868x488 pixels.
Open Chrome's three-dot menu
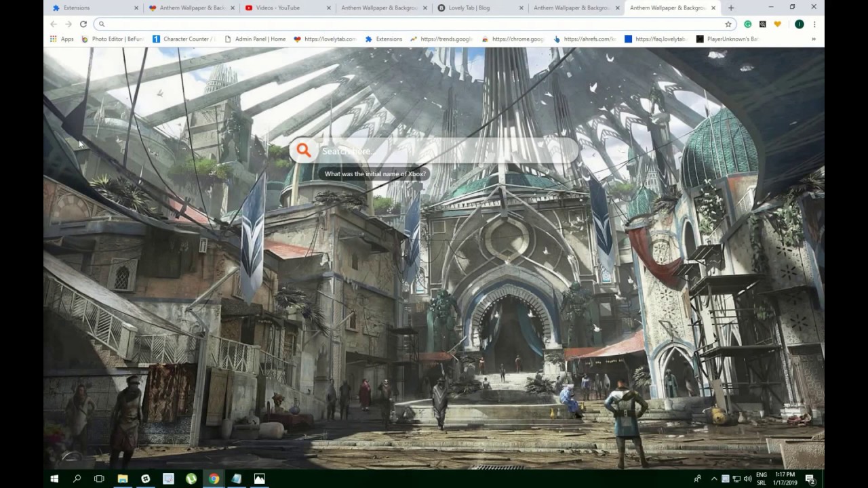coord(814,24)
